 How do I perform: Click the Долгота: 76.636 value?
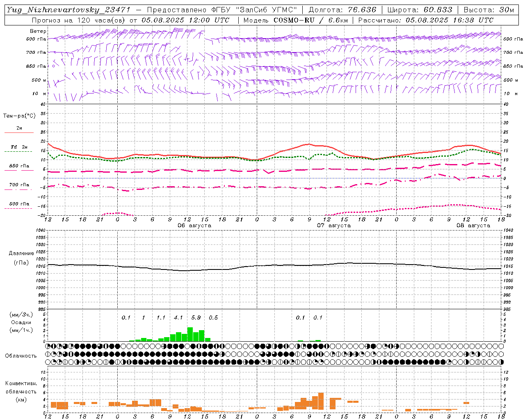[342, 10]
